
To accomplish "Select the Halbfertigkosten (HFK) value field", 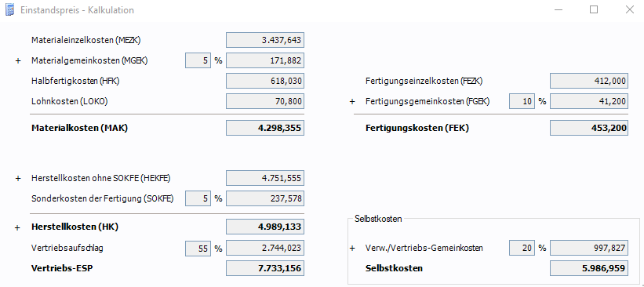I will coord(265,81).
